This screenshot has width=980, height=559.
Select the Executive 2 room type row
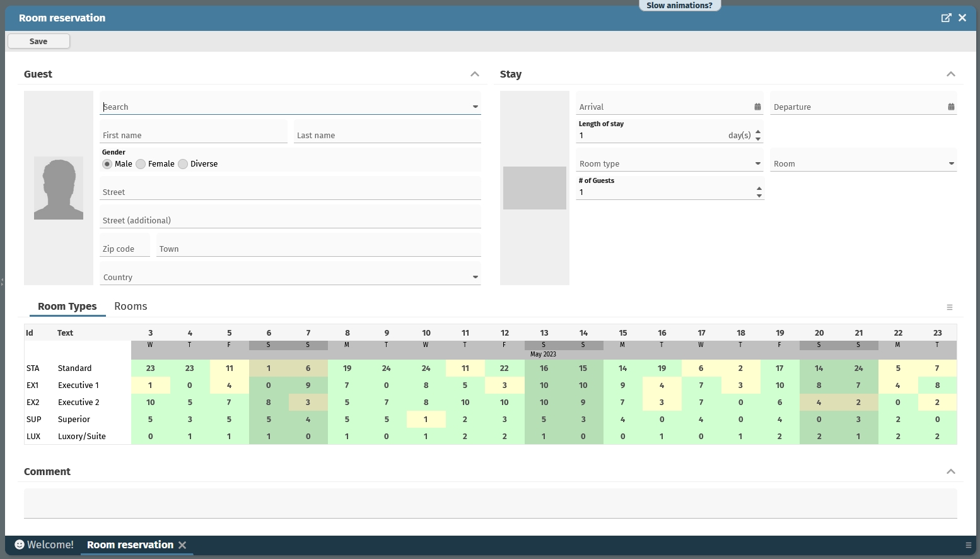491,402
